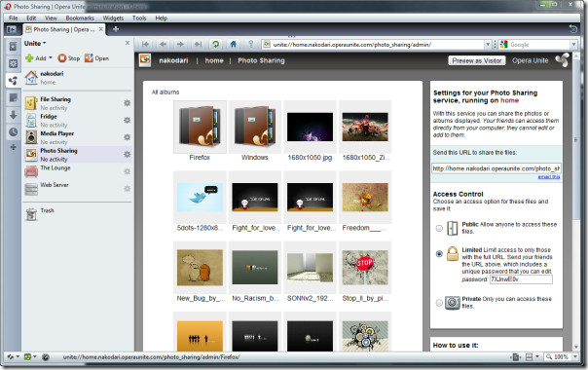Open the Firefox album thumbnail
The height and width of the screenshot is (370, 588).
tap(200, 127)
